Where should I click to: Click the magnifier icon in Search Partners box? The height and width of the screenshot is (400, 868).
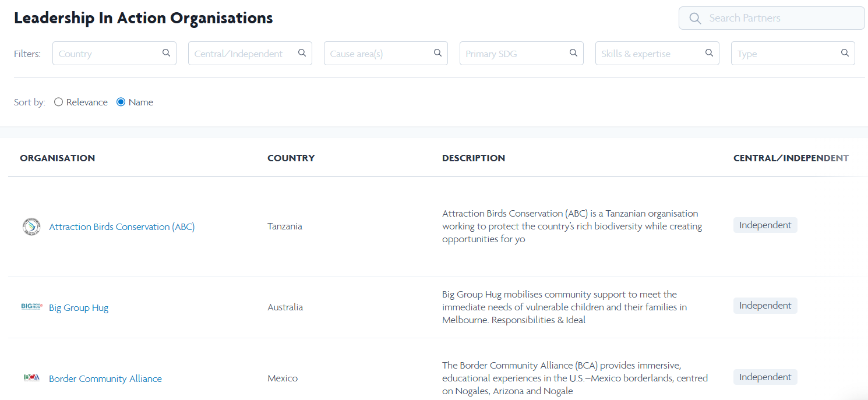pyautogui.click(x=695, y=18)
